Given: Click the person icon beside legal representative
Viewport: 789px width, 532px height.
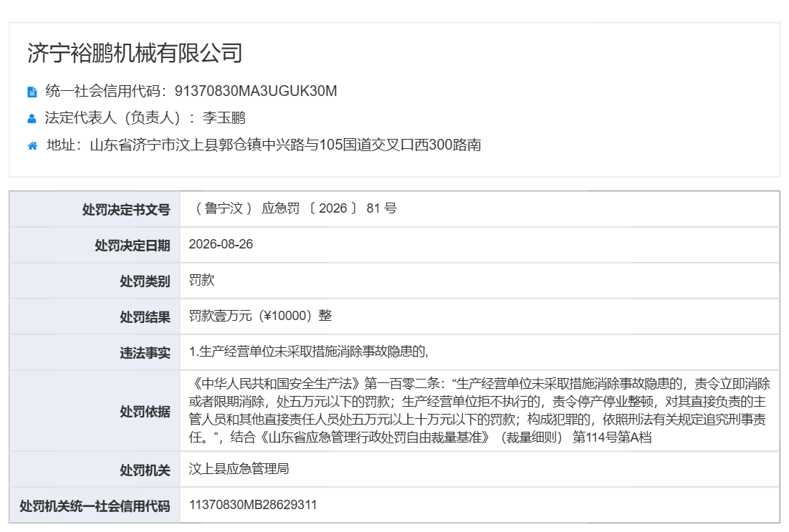Looking at the screenshot, I should click(x=32, y=119).
